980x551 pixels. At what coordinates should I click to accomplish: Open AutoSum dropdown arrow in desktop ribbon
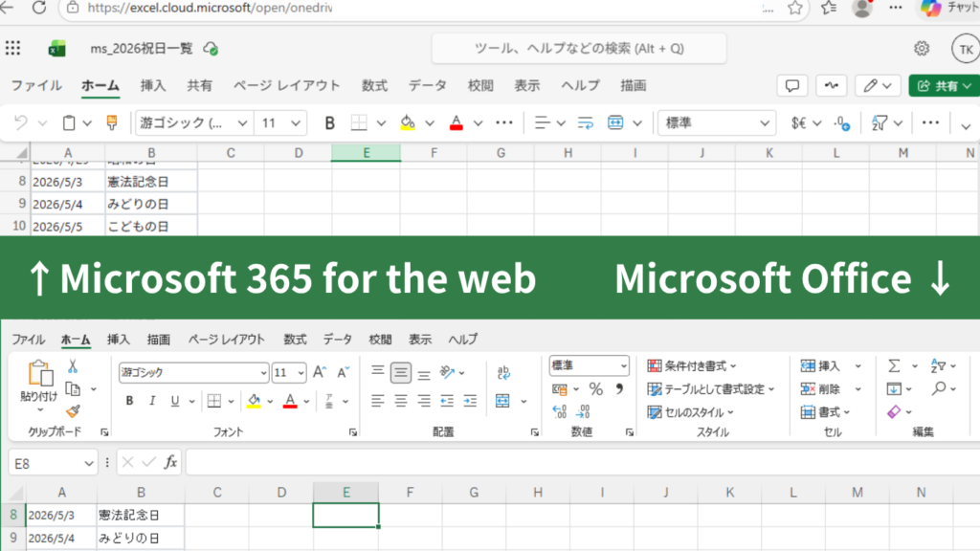pos(915,366)
